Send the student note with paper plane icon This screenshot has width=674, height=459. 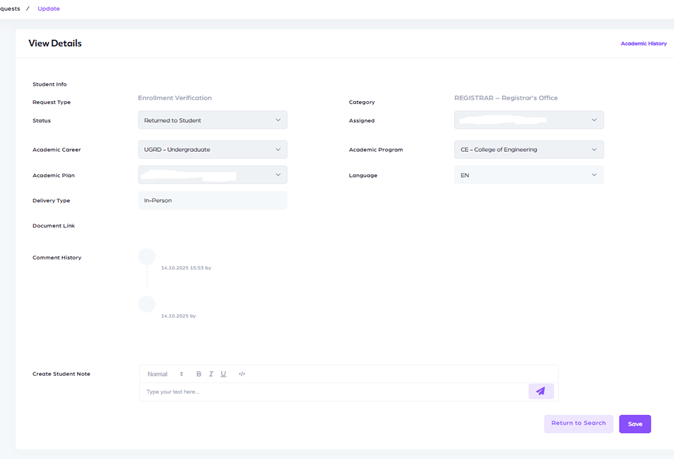tap(540, 391)
